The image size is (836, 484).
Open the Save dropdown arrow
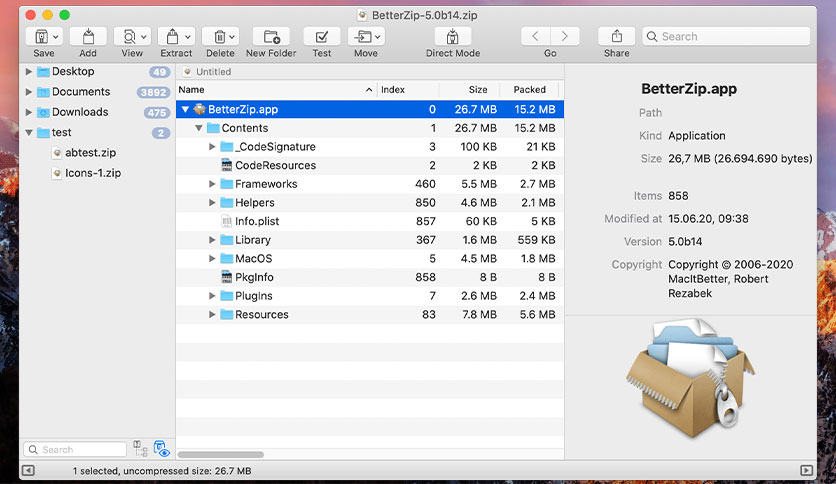pos(55,37)
